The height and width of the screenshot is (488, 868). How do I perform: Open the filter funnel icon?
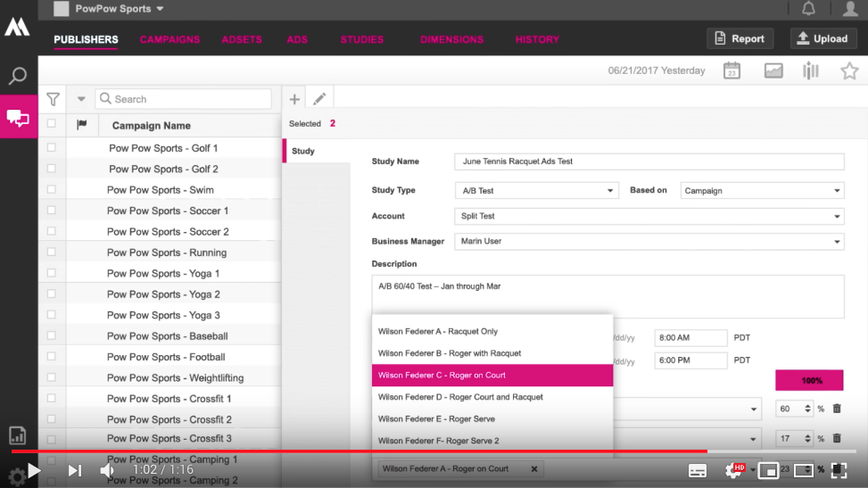(53, 99)
